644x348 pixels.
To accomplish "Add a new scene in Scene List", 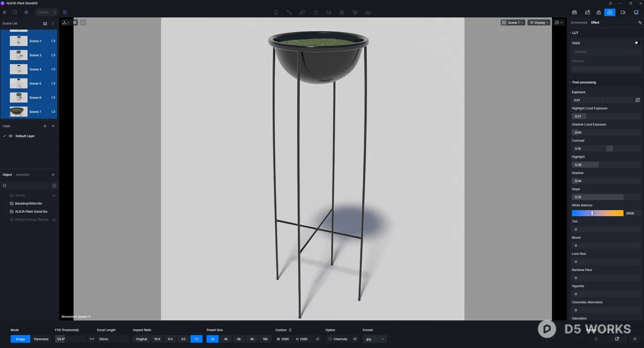I will tap(45, 23).
